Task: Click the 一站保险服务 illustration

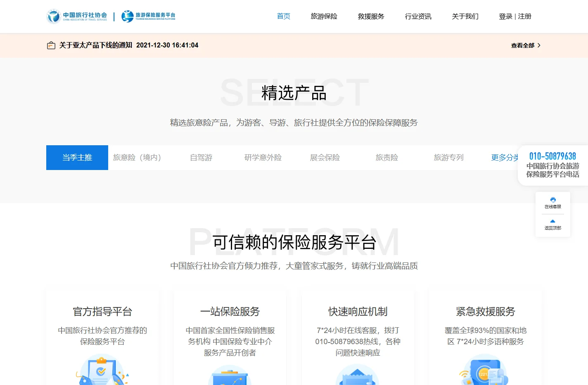Action: point(230,375)
